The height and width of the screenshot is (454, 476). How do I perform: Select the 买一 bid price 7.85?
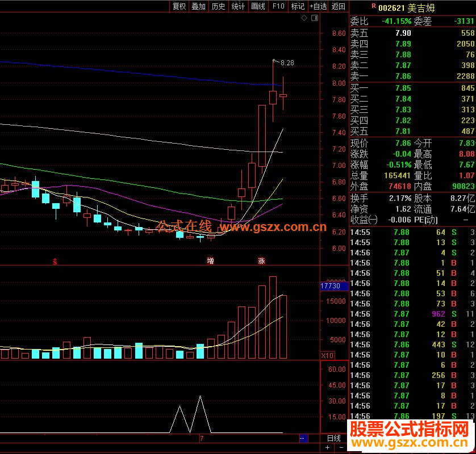tap(403, 88)
